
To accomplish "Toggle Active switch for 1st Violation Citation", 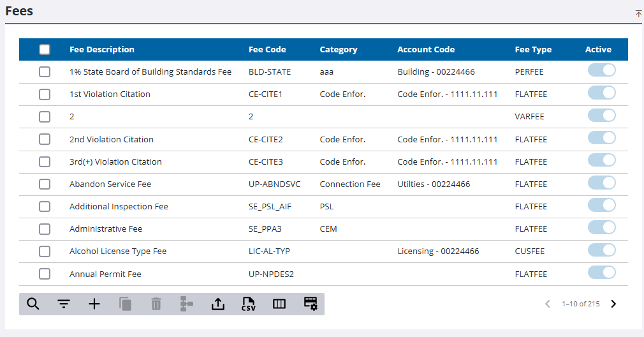I will click(x=601, y=93).
